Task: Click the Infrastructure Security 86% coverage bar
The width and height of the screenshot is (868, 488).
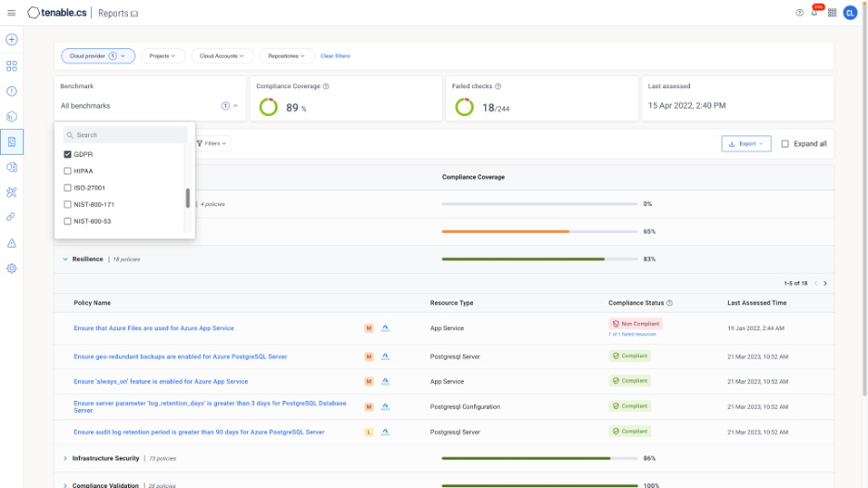Action: click(540, 458)
